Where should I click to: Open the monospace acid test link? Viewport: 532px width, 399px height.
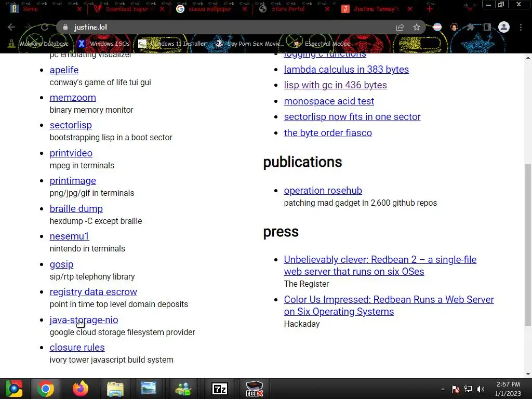(x=329, y=101)
